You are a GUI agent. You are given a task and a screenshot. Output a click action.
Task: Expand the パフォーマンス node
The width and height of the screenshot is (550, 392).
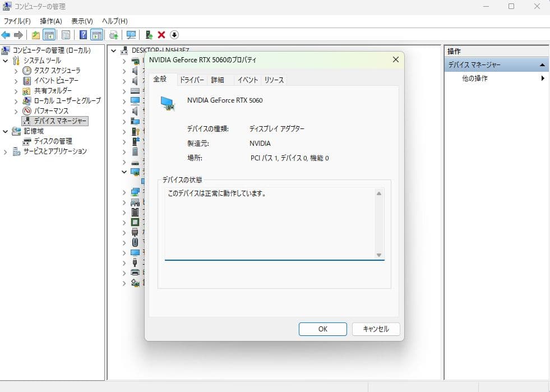pos(16,111)
